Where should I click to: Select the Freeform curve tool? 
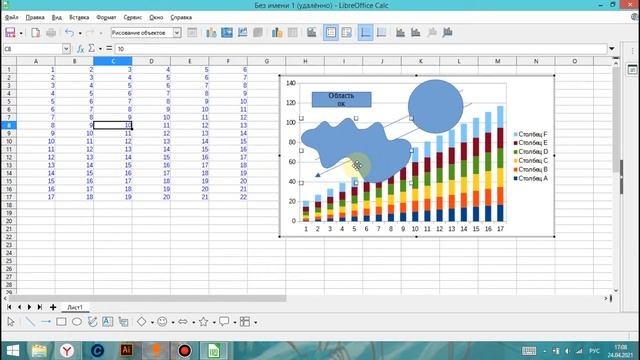92,322
